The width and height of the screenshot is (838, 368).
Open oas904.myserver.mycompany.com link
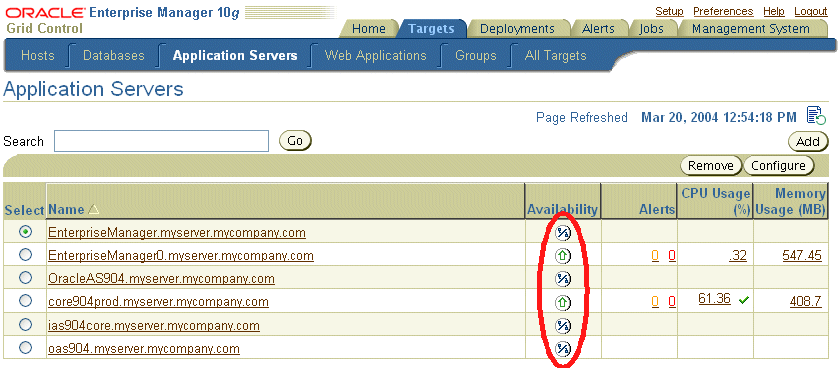(144, 349)
